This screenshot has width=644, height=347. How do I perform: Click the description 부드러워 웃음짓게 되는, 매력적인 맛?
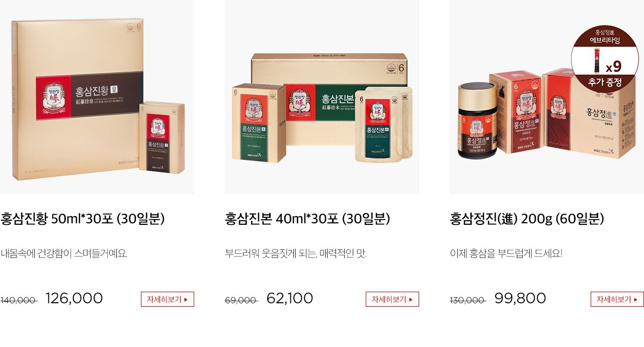pyautogui.click(x=296, y=253)
